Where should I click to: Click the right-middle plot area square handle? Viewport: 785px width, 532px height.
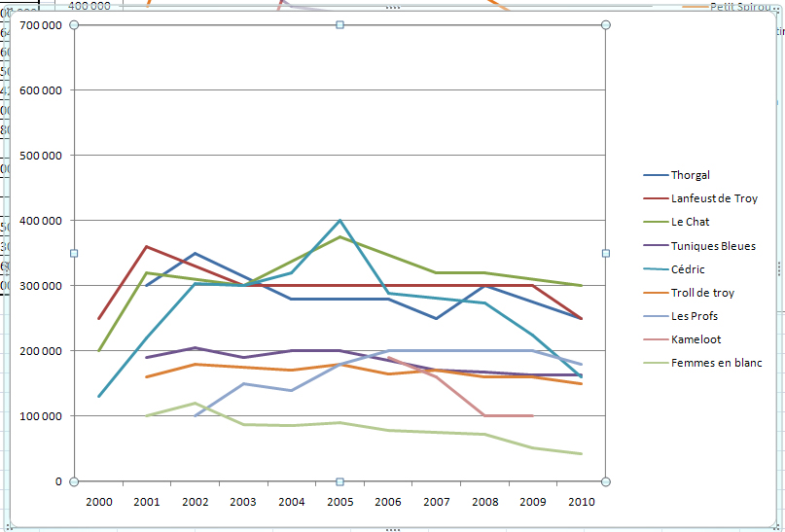(606, 253)
